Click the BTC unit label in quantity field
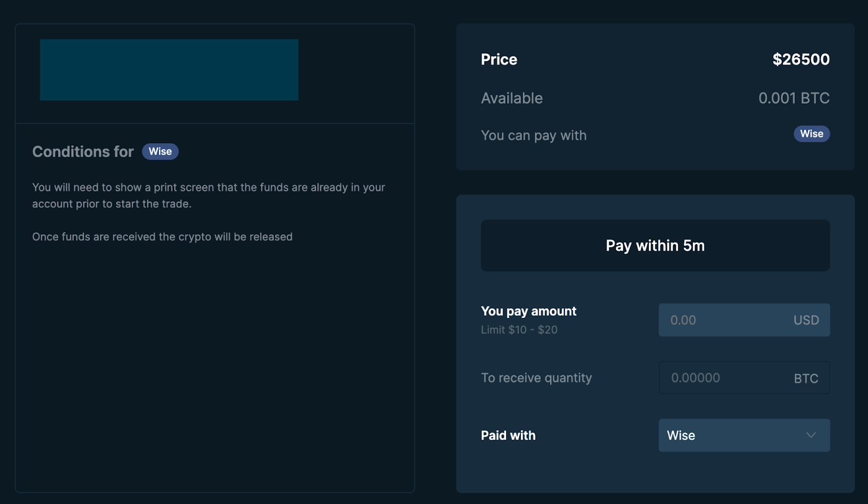This screenshot has width=868, height=504. (806, 379)
